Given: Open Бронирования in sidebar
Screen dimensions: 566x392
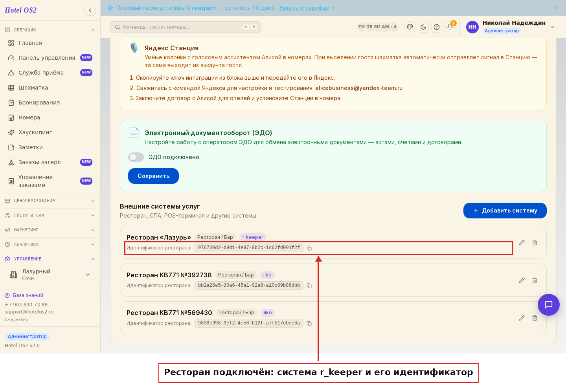Looking at the screenshot, I should (x=50, y=103).
